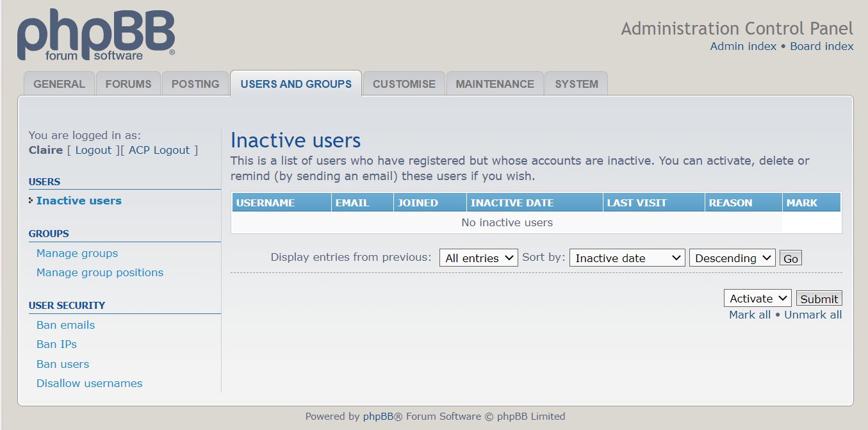868x430 pixels.
Task: Switch to the GENERAL tab
Action: (59, 83)
